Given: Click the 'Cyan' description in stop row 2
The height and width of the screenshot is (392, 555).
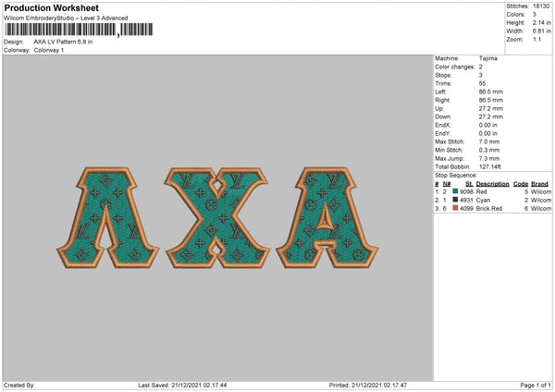Looking at the screenshot, I should point(483,201).
